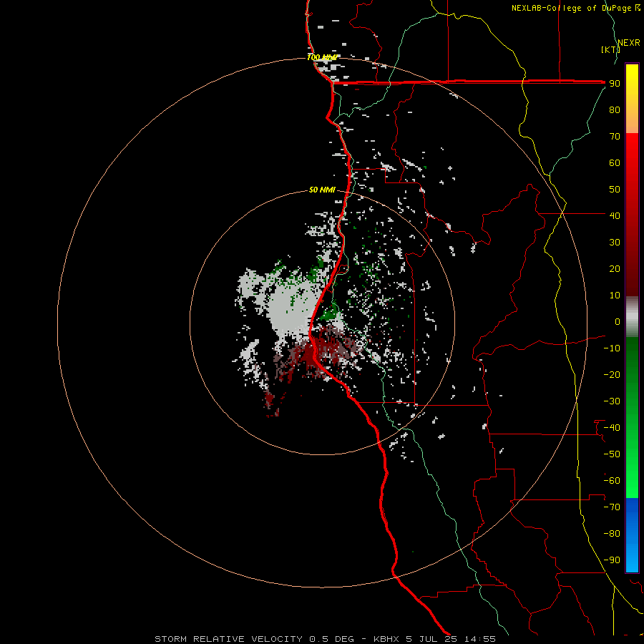Click the "14:55" timestamp in the caption

pyautogui.click(x=480, y=639)
